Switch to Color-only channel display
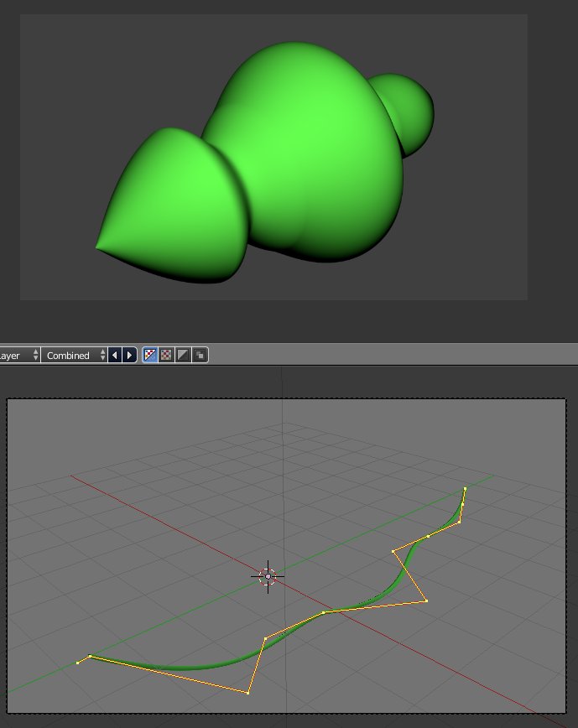 click(x=166, y=355)
